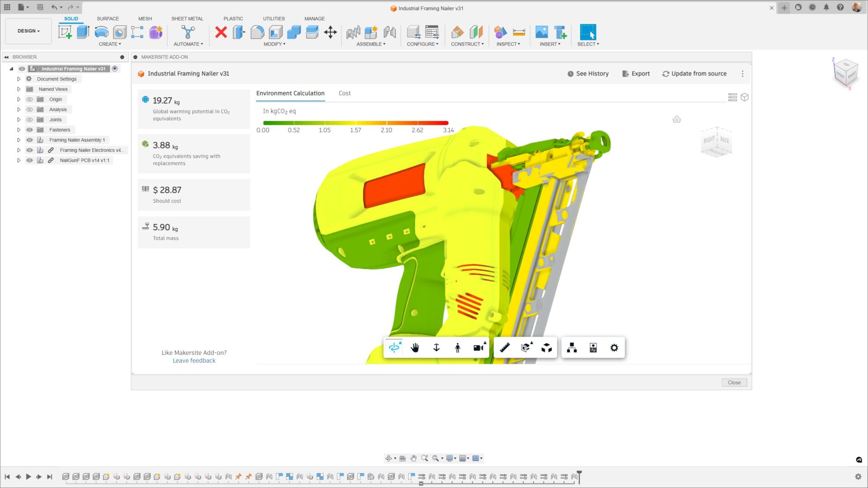Show the Origin folder with eye icon

[30, 99]
